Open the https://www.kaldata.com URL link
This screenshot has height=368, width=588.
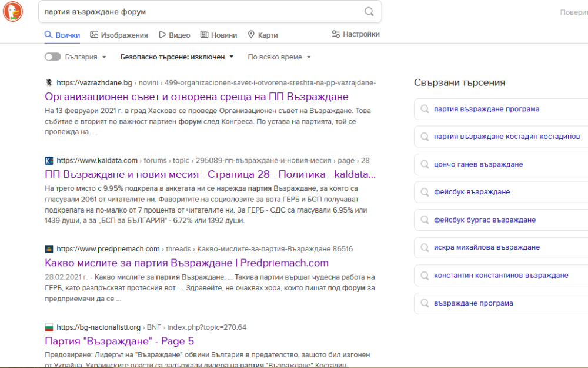[x=97, y=160]
